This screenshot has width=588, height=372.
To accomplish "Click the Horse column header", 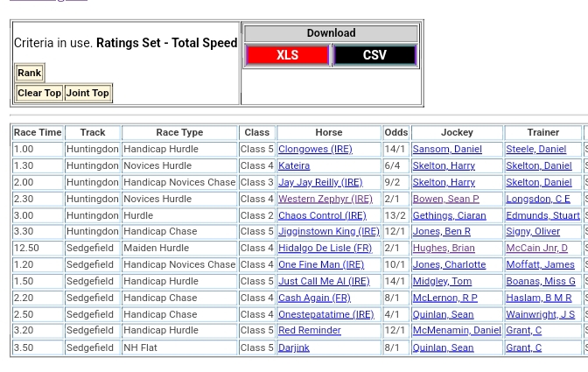I will pos(328,132).
